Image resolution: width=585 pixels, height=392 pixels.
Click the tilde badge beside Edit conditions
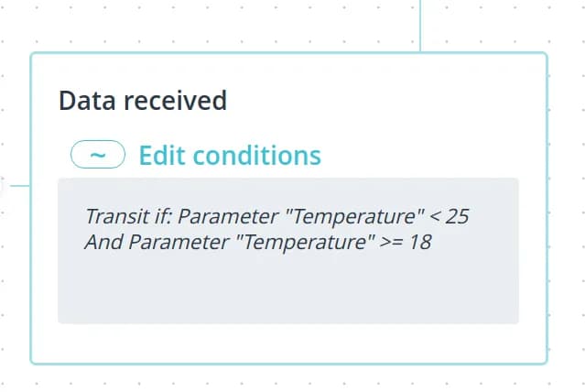97,156
